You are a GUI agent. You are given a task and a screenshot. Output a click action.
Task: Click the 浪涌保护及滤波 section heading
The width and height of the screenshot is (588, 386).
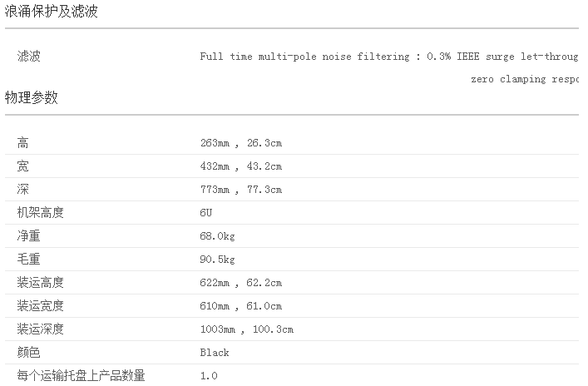point(57,12)
